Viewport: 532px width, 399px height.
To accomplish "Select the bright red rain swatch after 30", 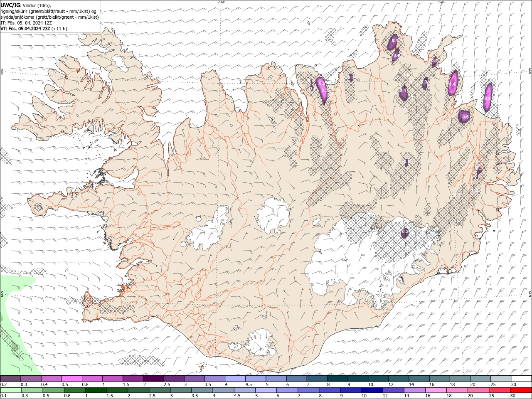I will pos(521,390).
